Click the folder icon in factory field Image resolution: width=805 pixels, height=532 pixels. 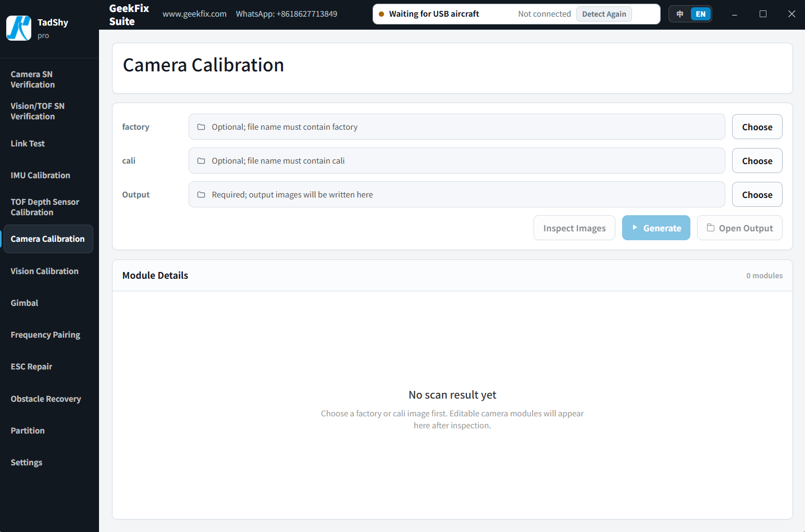coord(201,127)
